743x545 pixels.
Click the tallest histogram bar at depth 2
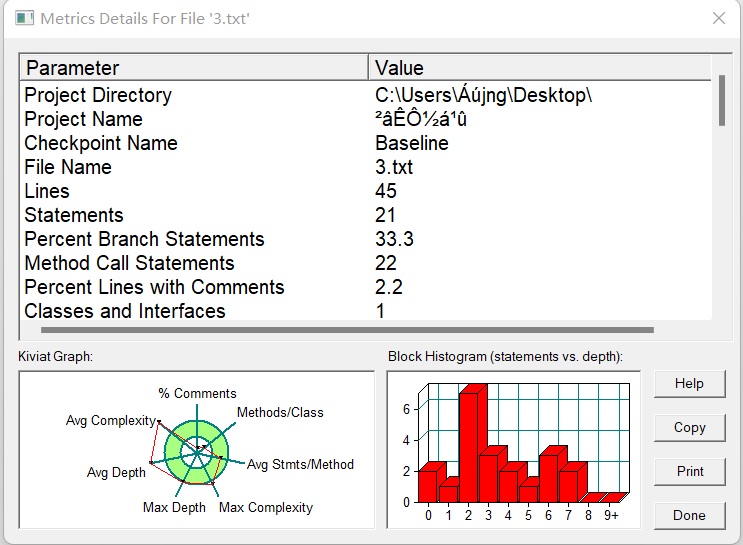tap(472, 444)
